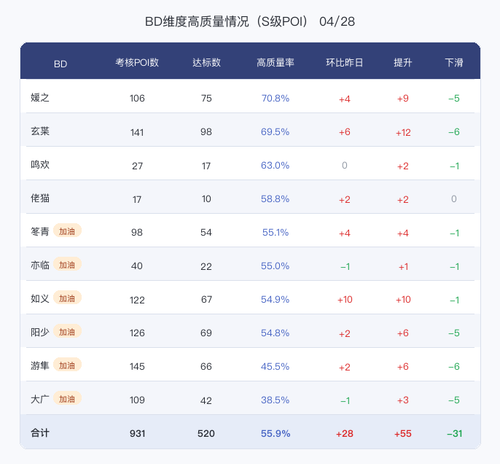Image resolution: width=500 pixels, height=464 pixels.
Task: Click the 达标数 value 69
Action: (x=206, y=333)
